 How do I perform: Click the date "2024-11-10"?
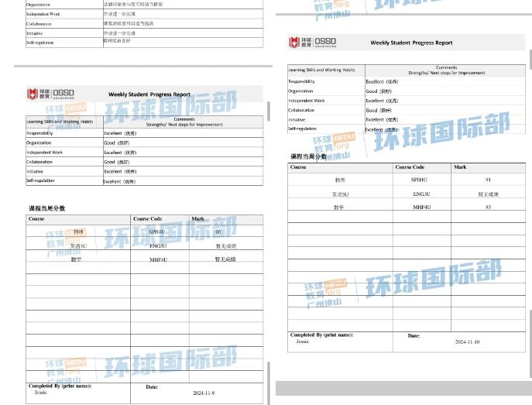point(467,342)
